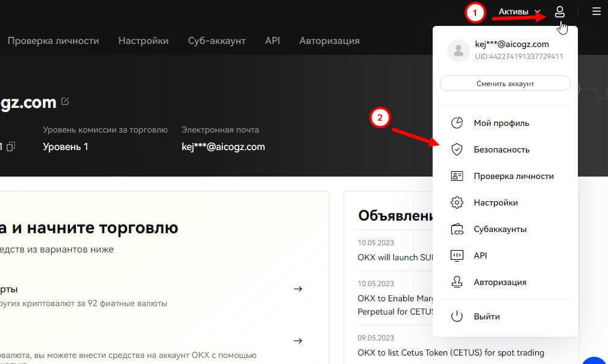Open the OKX to list Cetus Token announcement

click(x=451, y=353)
